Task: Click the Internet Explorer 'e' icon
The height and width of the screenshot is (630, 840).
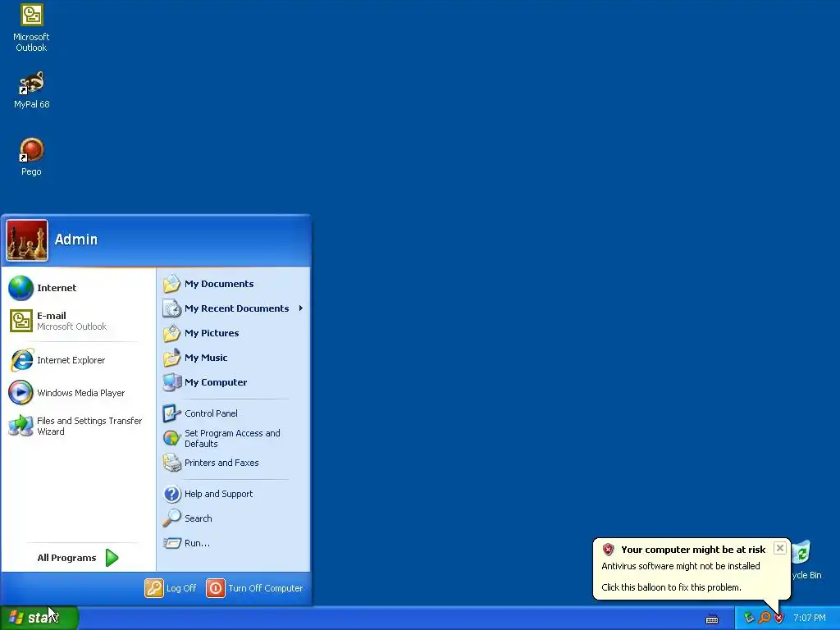Action: (x=21, y=360)
